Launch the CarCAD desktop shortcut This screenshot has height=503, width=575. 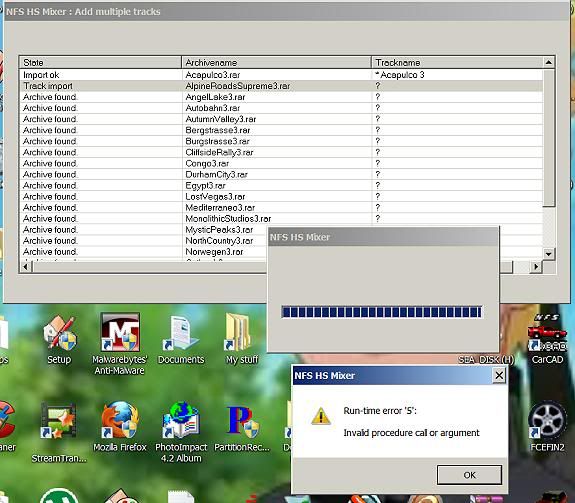pos(547,339)
